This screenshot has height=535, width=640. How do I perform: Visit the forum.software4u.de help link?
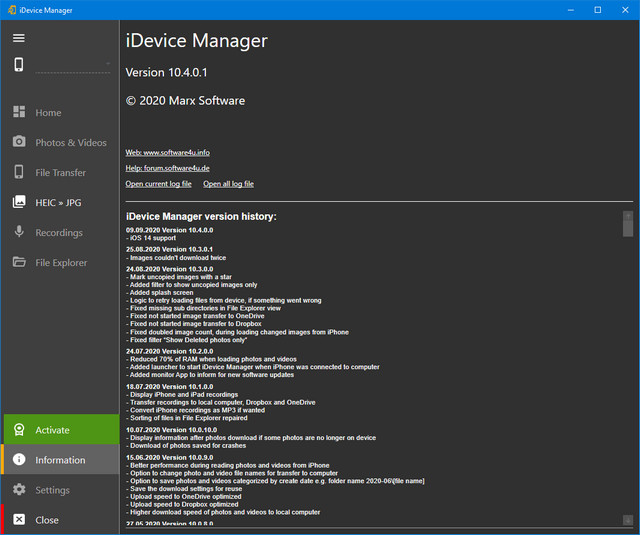pyautogui.click(x=167, y=168)
